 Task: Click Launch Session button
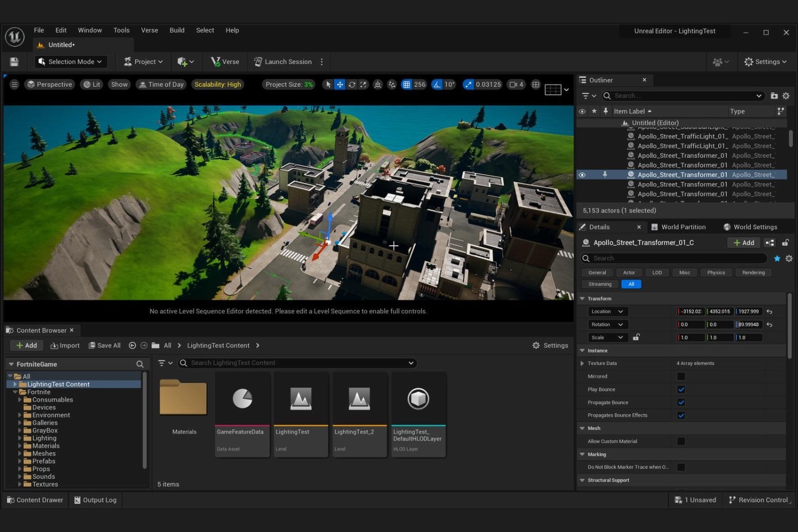282,62
